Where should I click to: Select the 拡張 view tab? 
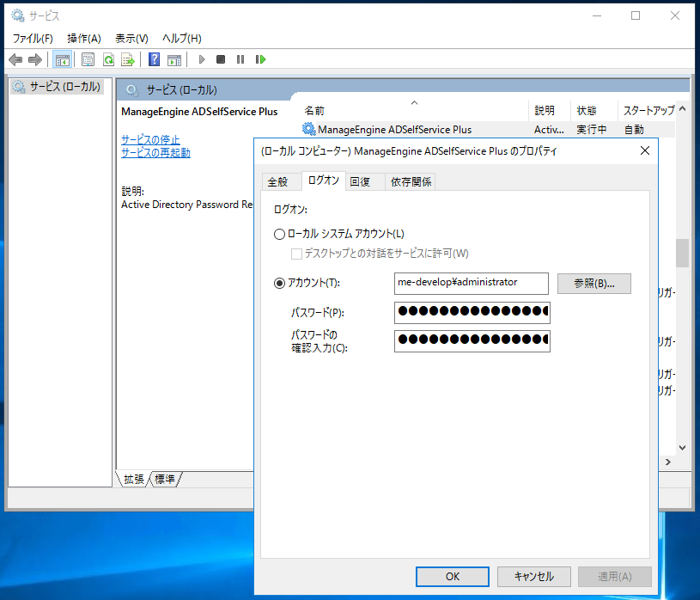[133, 480]
